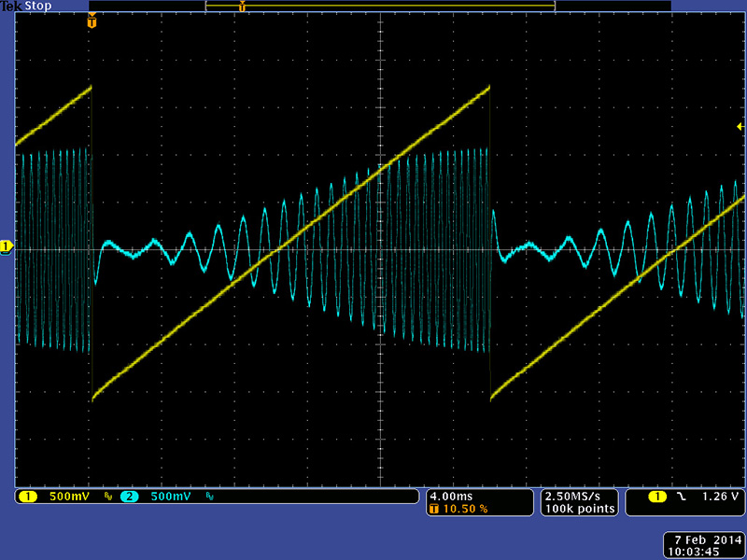Screen dimensions: 747x560
Task: Open the 4.00ms horizontal timebase readout
Action: [x=452, y=496]
